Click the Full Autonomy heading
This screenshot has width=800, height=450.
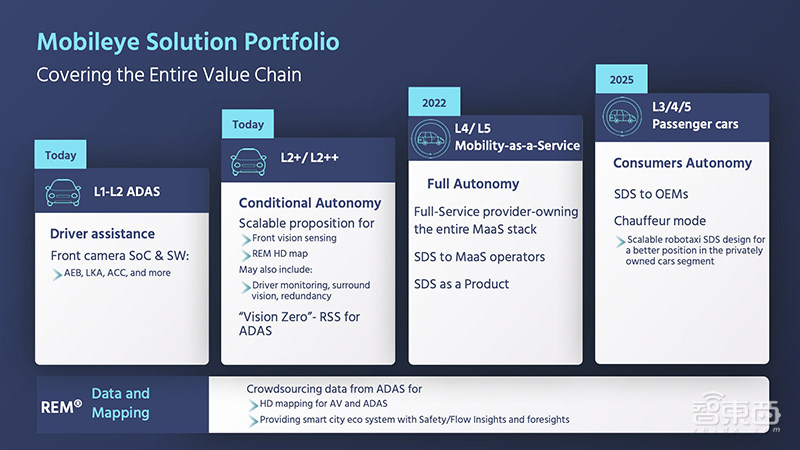pyautogui.click(x=473, y=184)
